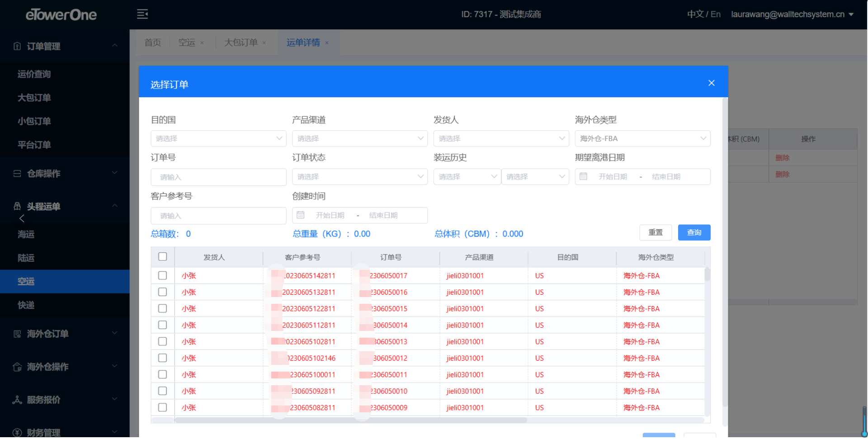This screenshot has height=439, width=868.
Task: Click second 删除 link in background table
Action: 782,175
